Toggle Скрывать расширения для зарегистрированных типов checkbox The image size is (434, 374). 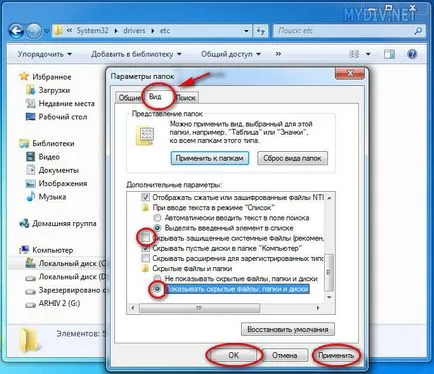pyautogui.click(x=145, y=258)
